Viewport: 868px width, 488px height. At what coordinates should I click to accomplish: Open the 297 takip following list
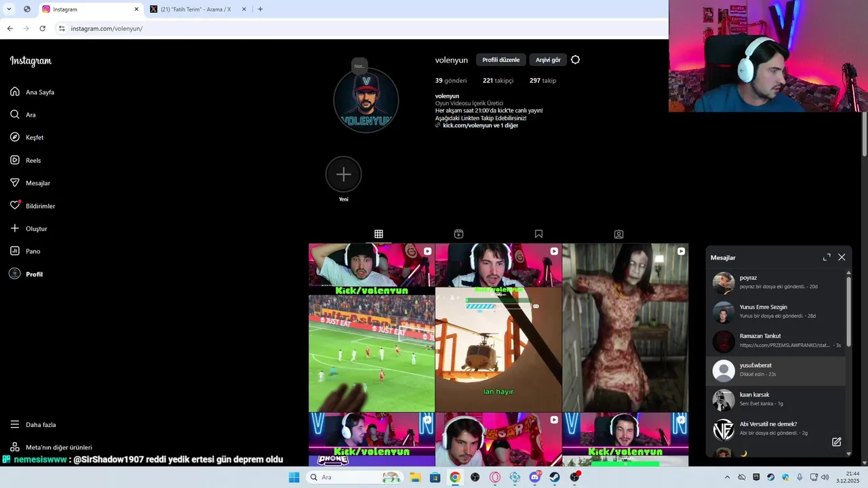(x=542, y=81)
